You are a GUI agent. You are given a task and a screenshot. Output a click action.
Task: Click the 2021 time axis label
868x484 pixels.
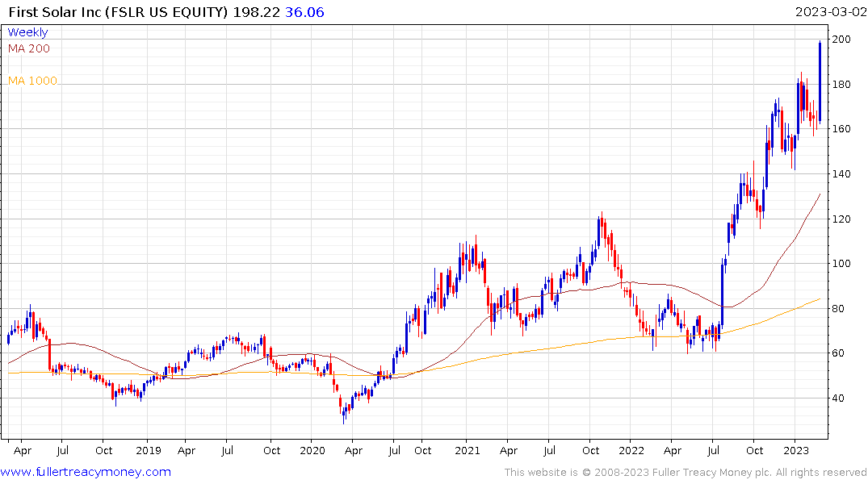tap(468, 451)
